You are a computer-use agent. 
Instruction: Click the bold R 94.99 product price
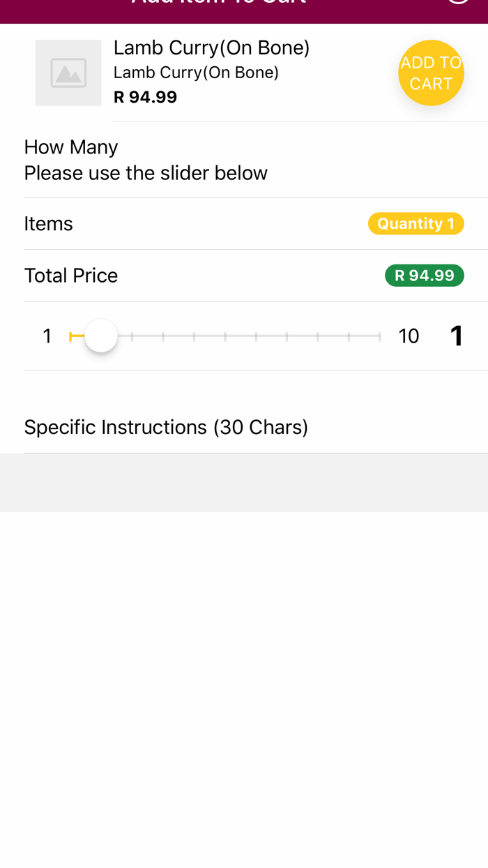pyautogui.click(x=145, y=97)
